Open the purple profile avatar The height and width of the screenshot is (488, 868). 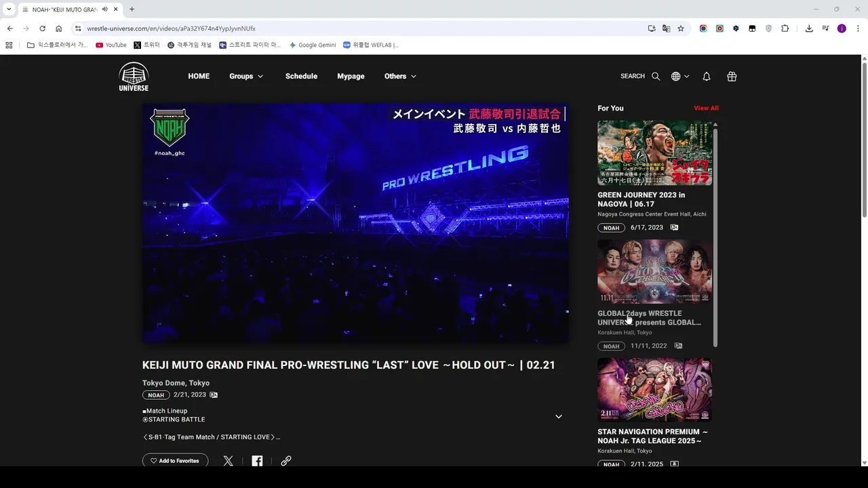(842, 28)
